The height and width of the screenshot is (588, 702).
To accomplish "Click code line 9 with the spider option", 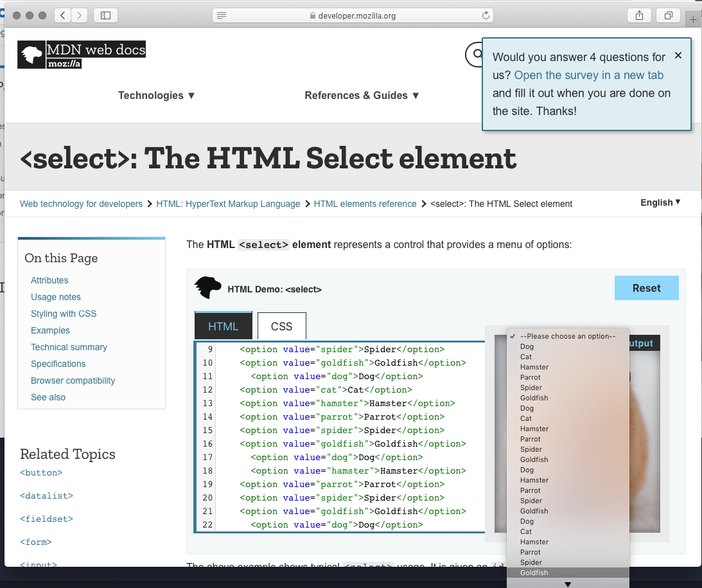I will tap(342, 350).
